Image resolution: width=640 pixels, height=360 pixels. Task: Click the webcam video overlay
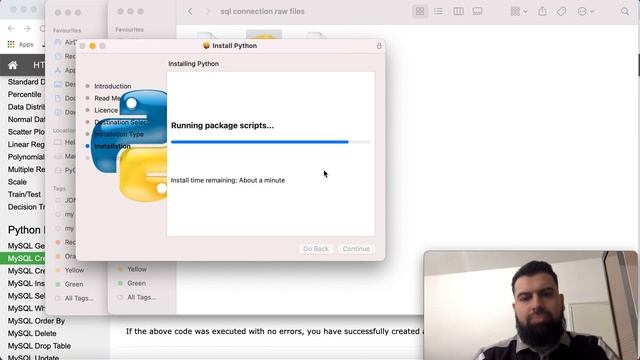pyautogui.click(x=531, y=305)
